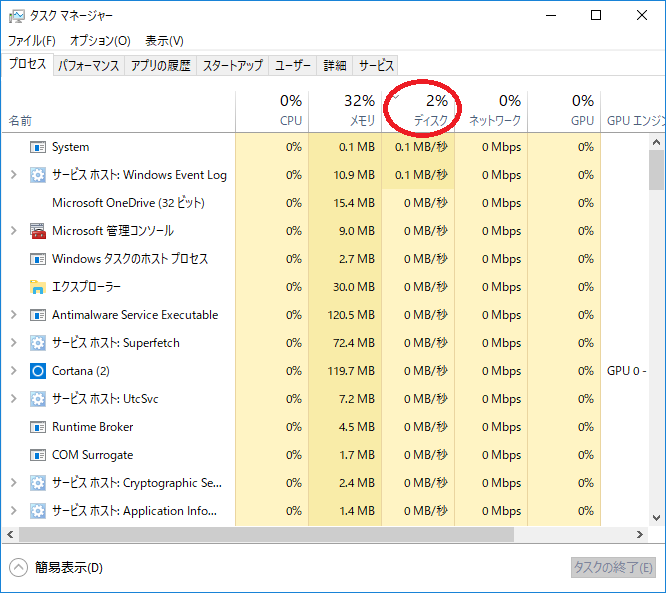
Task: Sort by the GPU column header
Action: pos(564,111)
